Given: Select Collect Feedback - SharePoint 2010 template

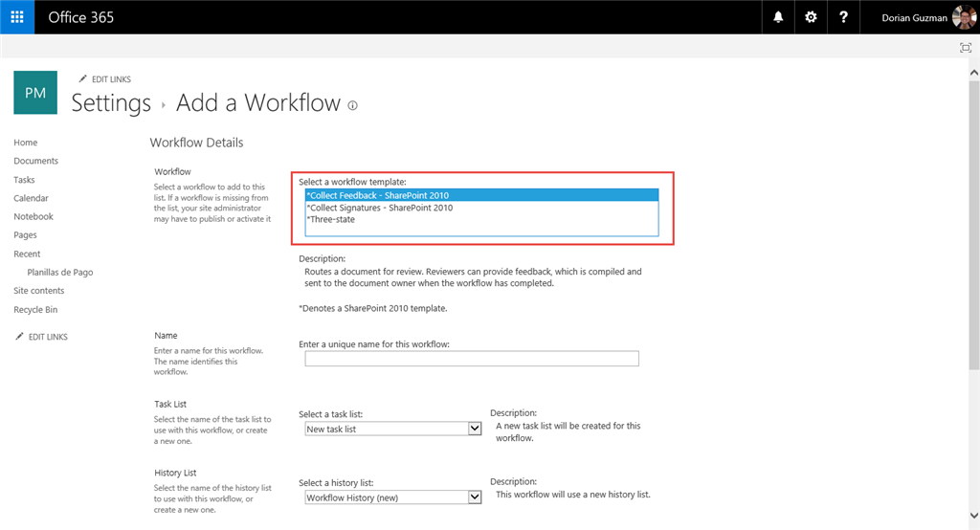Looking at the screenshot, I should [x=482, y=195].
